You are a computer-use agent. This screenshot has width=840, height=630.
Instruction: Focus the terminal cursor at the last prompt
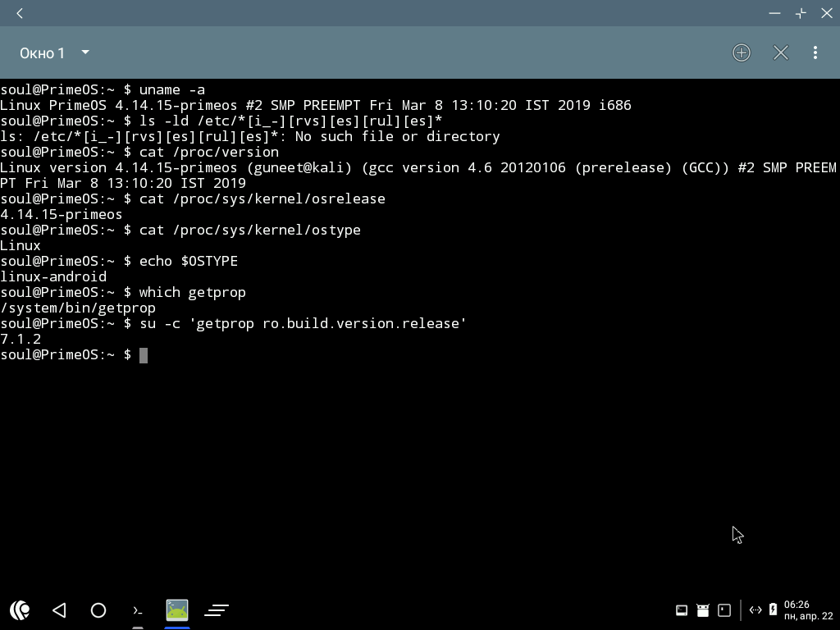pos(144,355)
